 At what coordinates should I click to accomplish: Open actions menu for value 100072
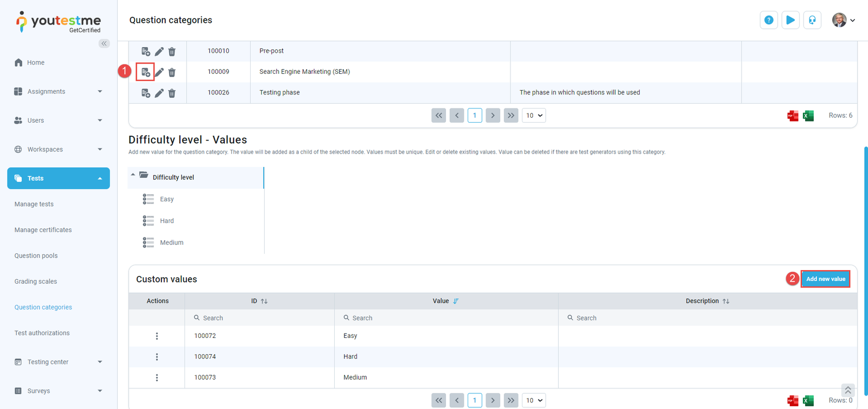coord(157,336)
